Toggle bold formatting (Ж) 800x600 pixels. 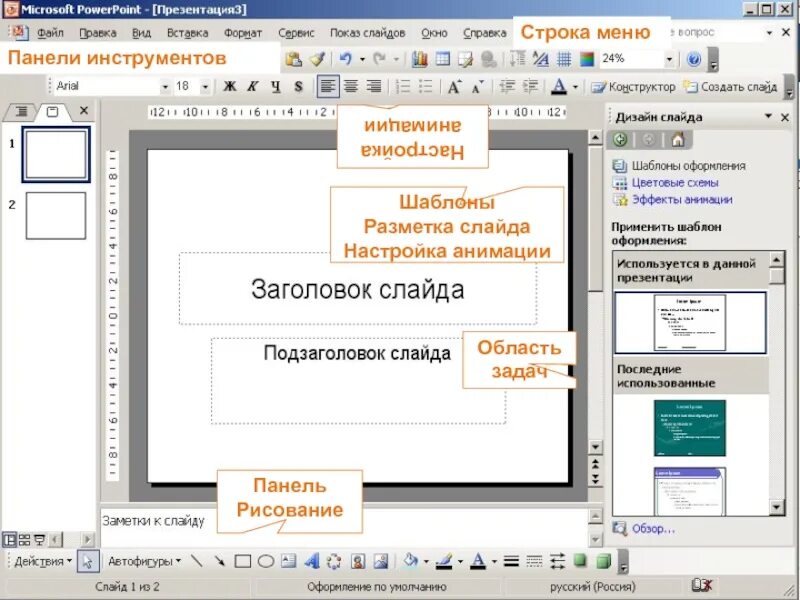coord(230,87)
